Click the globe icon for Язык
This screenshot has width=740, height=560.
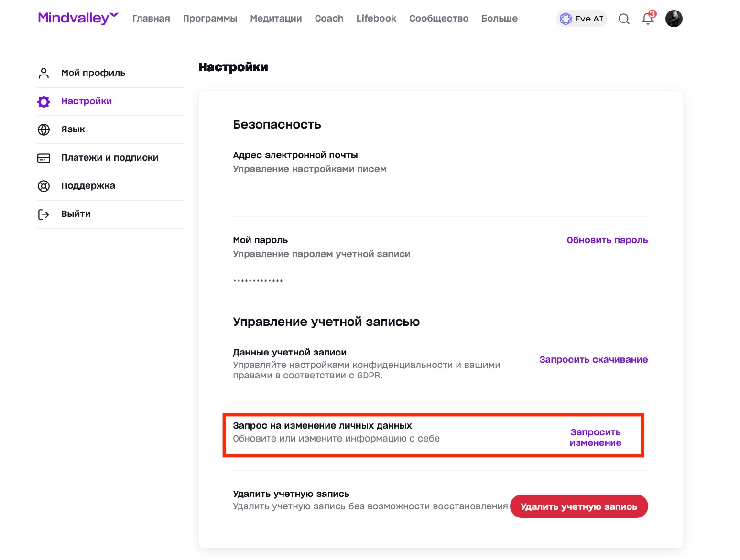44,129
